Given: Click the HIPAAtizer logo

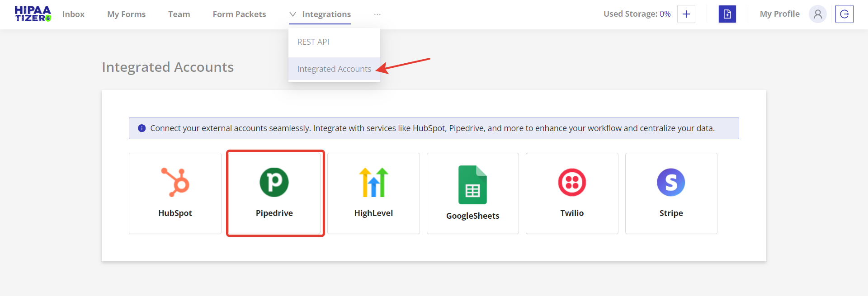Looking at the screenshot, I should point(33,14).
